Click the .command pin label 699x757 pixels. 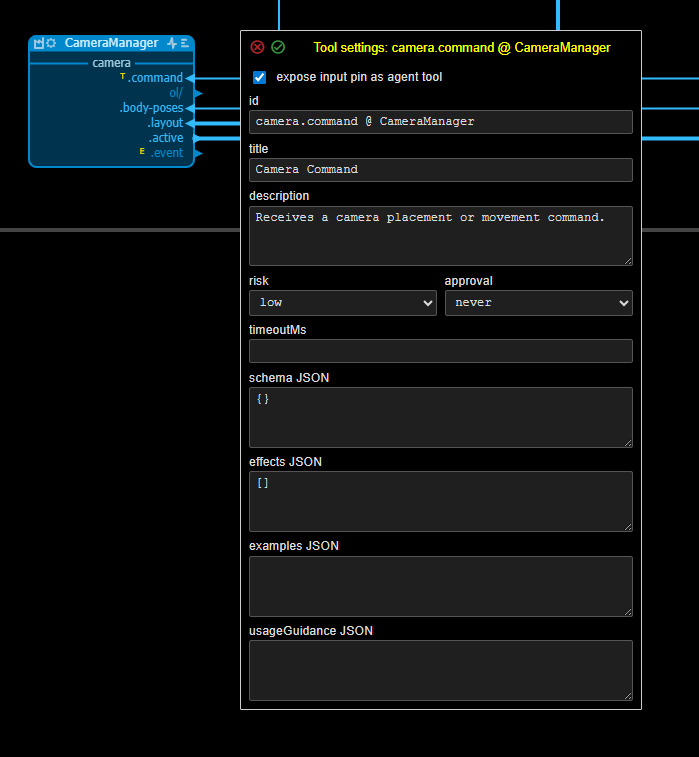click(155, 78)
